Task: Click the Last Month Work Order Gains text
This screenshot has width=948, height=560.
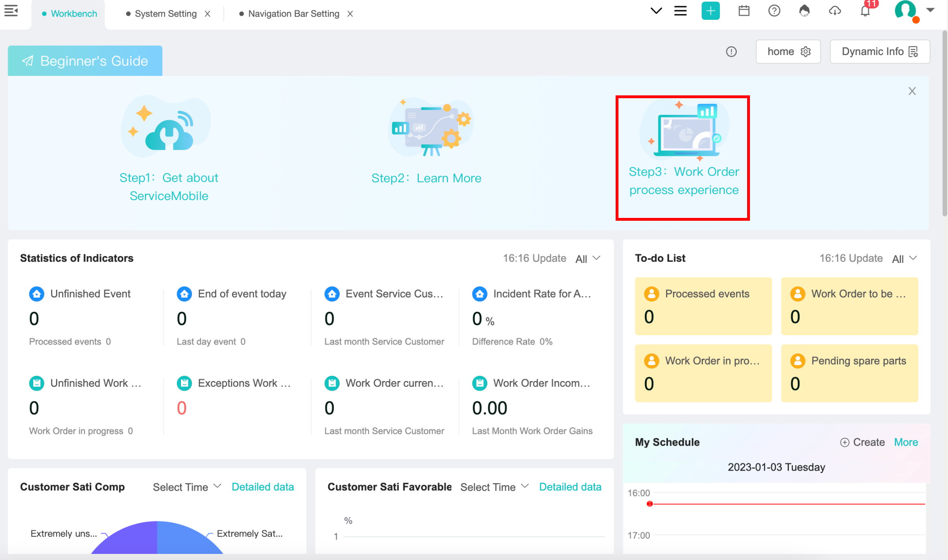Action: coord(532,431)
